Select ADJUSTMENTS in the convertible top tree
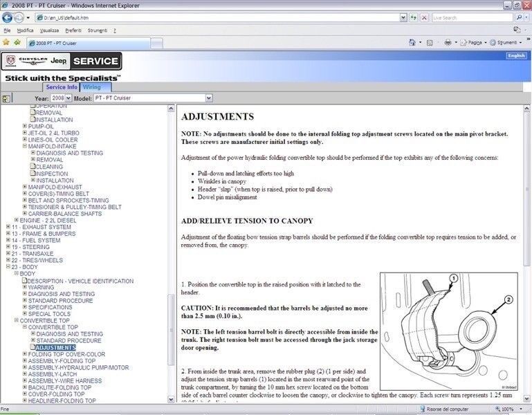 pyautogui.click(x=55, y=347)
